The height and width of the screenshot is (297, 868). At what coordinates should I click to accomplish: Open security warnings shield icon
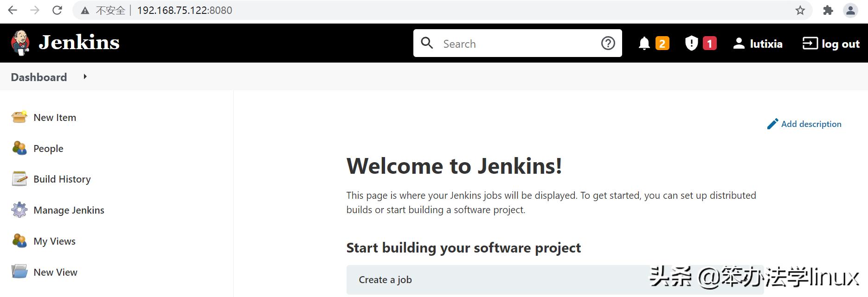pyautogui.click(x=691, y=43)
